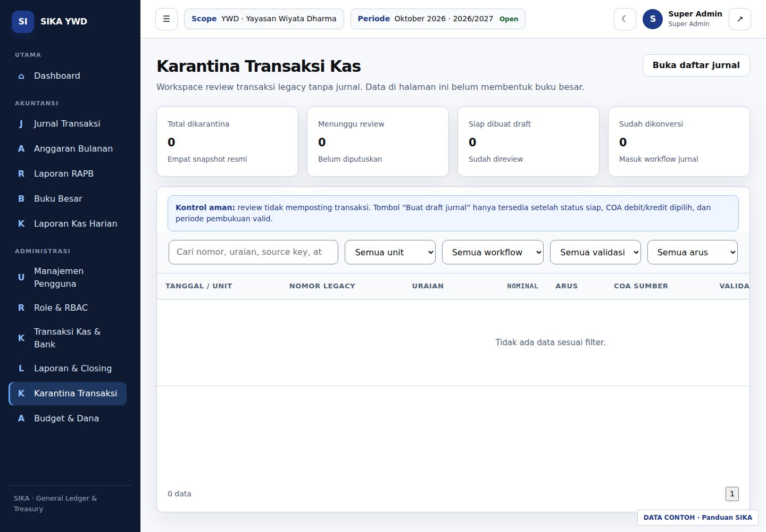Click the Budget & Dana A icon

click(21, 418)
